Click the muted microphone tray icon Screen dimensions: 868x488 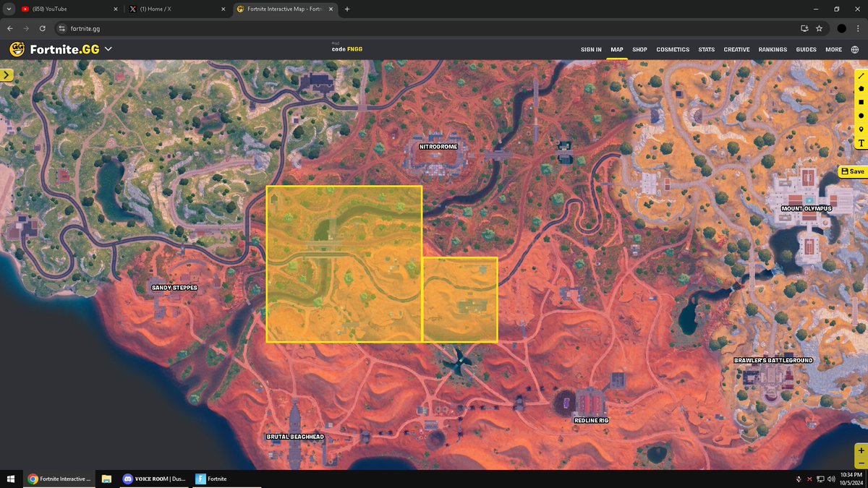(798, 479)
